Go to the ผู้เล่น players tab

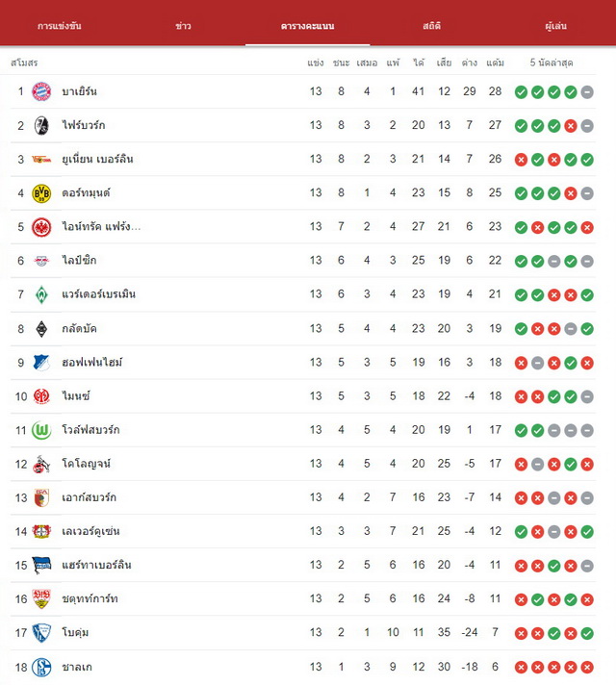point(555,26)
